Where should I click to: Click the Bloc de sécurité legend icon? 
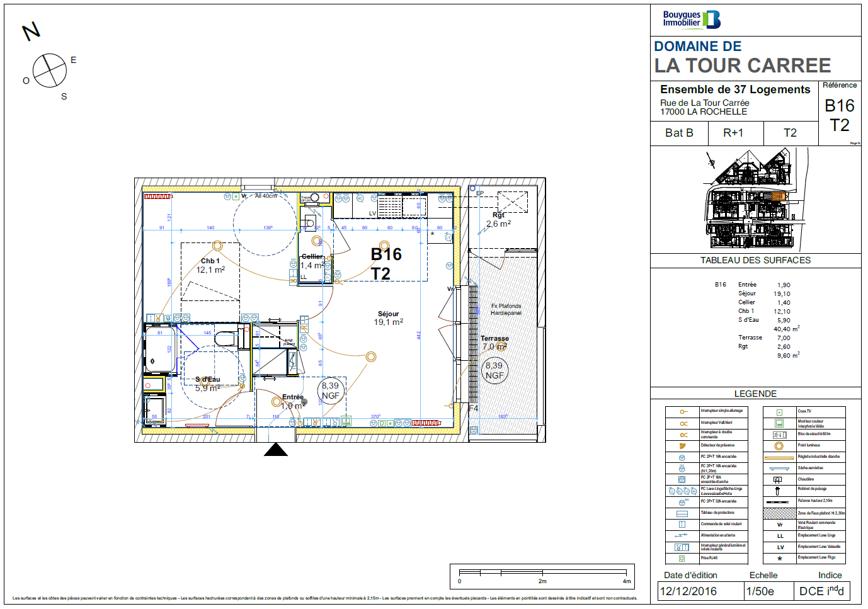click(x=779, y=435)
